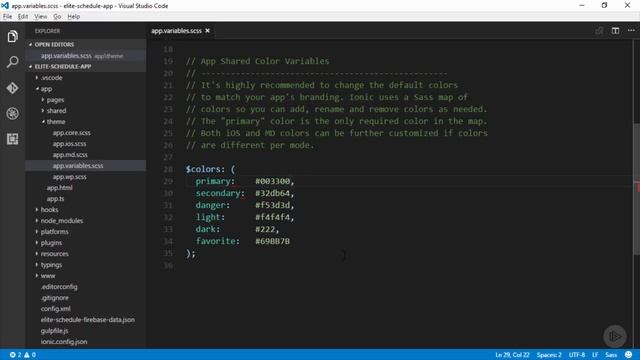Open ionic.config.json file
Viewport: 640px width, 360px height.
coord(64,342)
